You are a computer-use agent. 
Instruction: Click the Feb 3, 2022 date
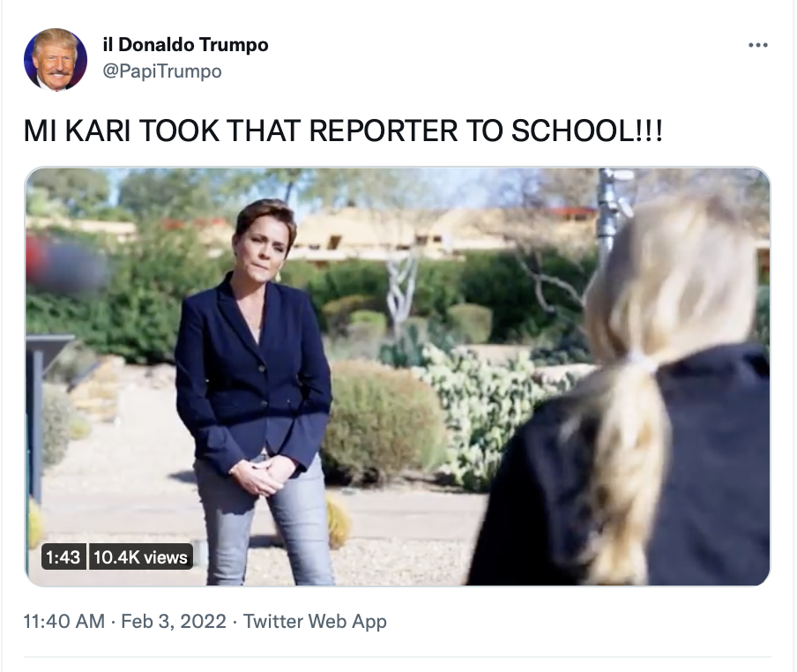point(174,621)
